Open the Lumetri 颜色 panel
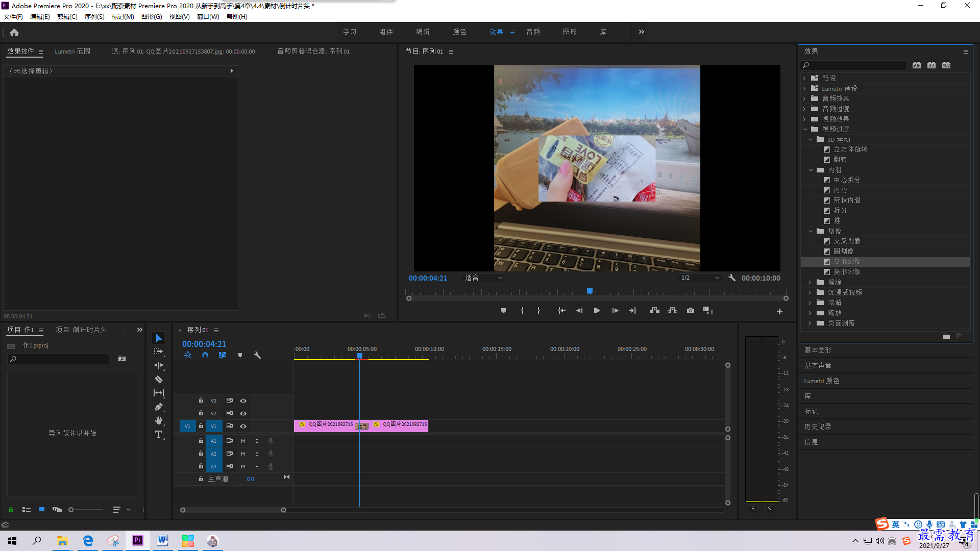The image size is (980, 551). [822, 381]
